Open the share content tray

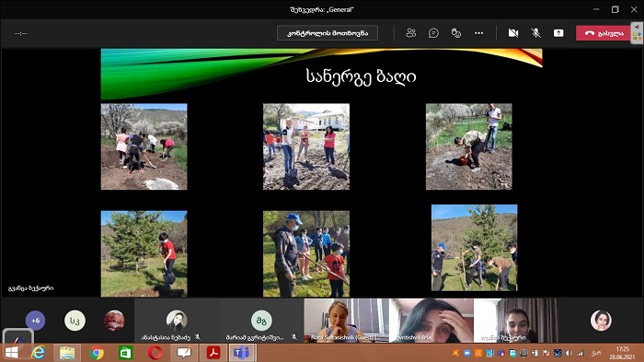point(558,33)
